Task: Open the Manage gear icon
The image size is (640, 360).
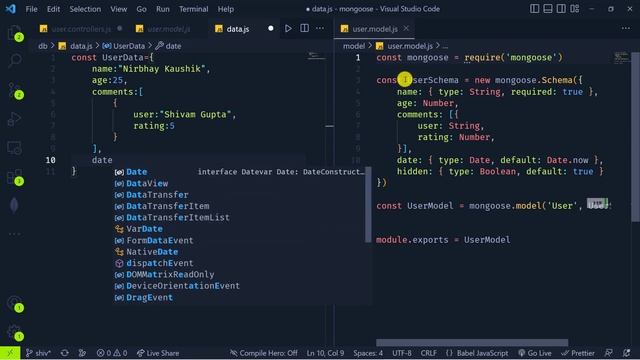Action: tap(14, 332)
